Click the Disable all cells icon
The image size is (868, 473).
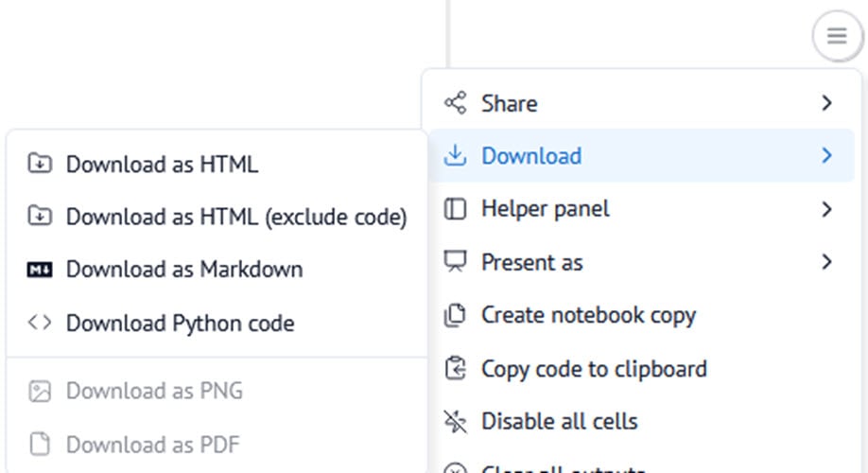click(456, 421)
